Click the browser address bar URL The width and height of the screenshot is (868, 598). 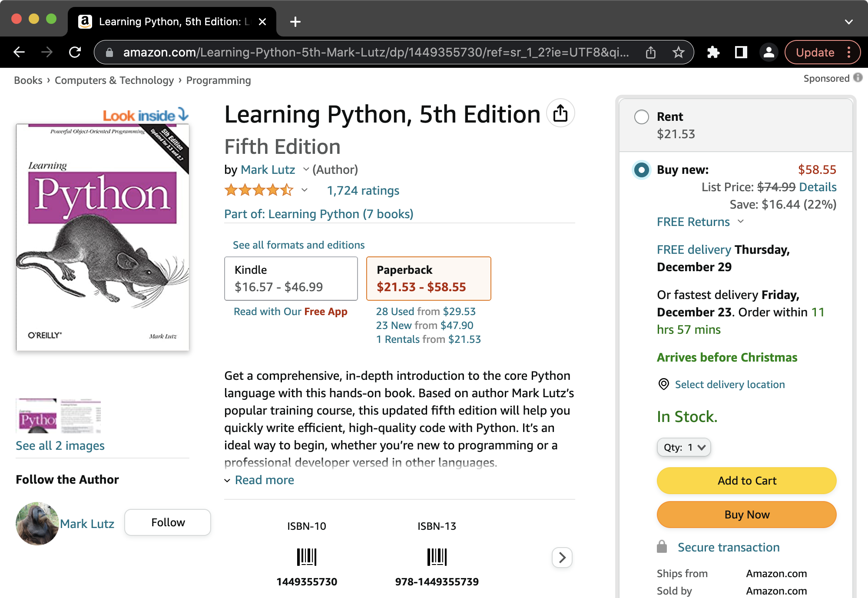click(376, 53)
